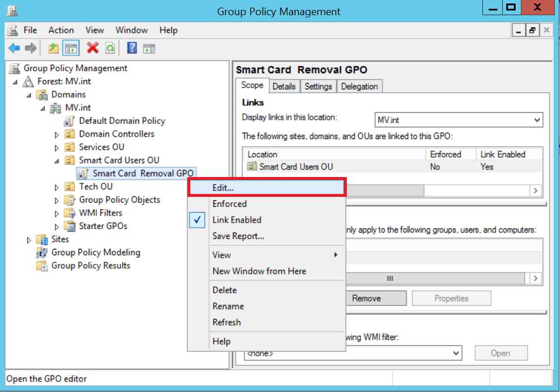Open the Action menu
The width and height of the screenshot is (560, 392).
click(x=61, y=30)
